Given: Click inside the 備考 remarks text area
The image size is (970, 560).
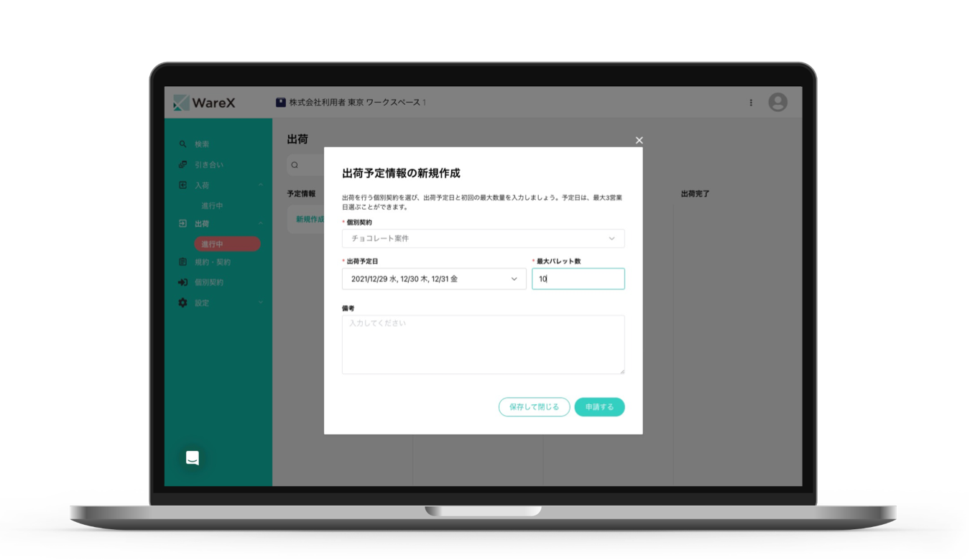Looking at the screenshot, I should click(x=483, y=343).
